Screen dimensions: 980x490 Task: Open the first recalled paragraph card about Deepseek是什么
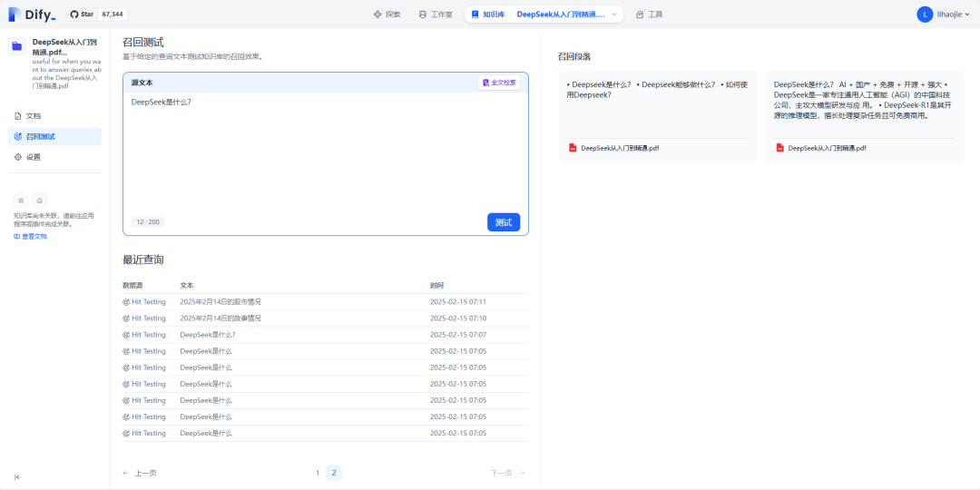click(x=657, y=116)
